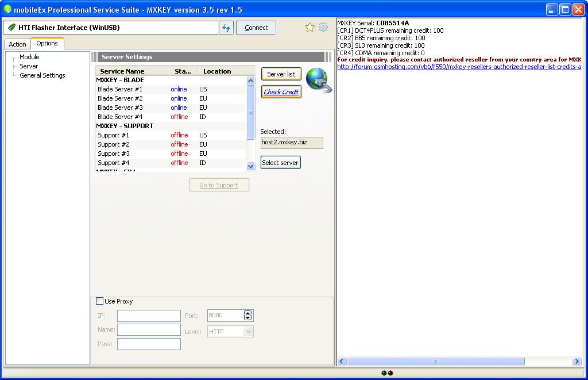Close the mobileEx window

click(x=578, y=9)
